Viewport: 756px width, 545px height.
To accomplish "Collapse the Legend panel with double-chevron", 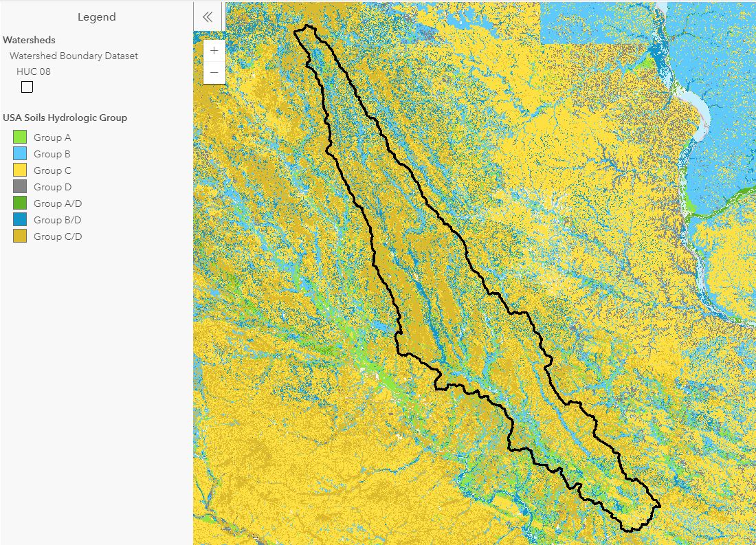I will click(208, 17).
